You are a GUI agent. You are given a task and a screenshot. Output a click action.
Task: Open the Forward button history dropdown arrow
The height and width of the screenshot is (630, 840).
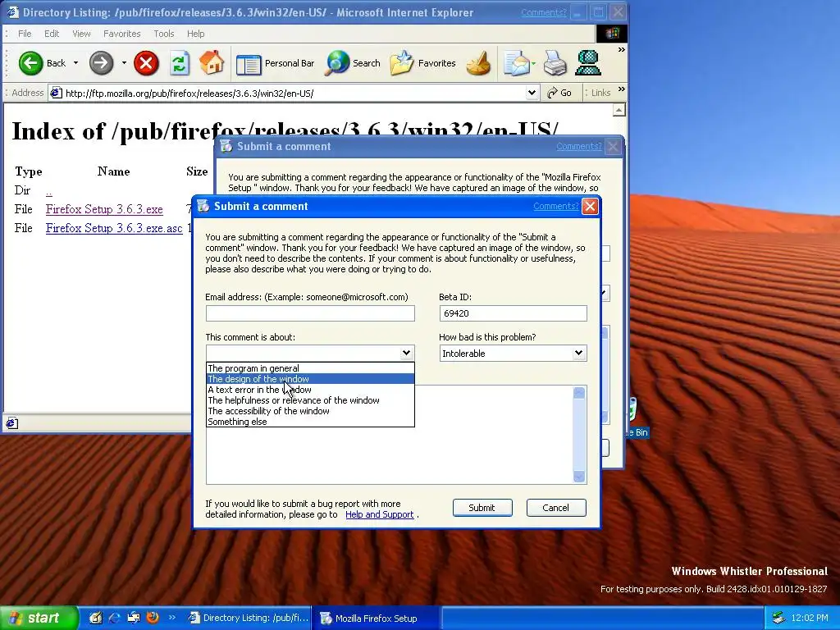point(124,63)
